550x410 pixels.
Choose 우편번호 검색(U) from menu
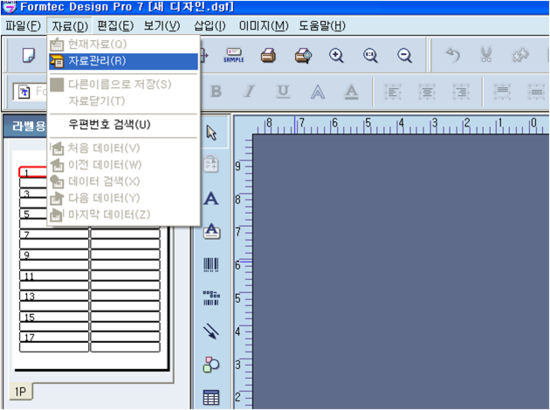point(123,124)
